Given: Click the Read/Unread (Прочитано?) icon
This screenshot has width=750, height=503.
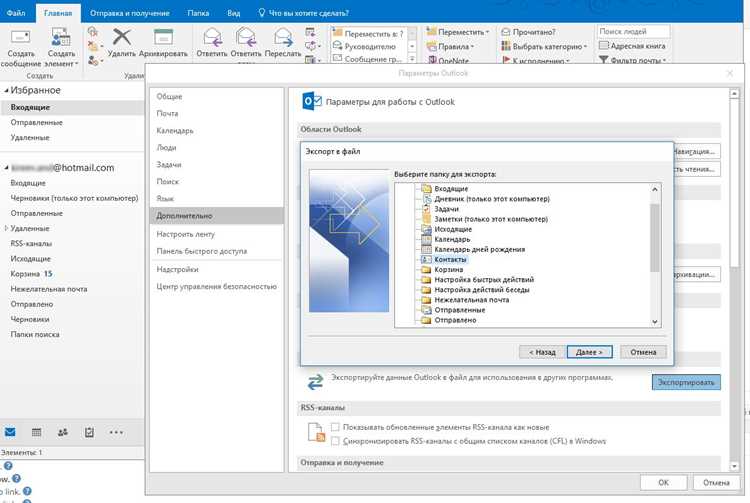Looking at the screenshot, I should (506, 32).
